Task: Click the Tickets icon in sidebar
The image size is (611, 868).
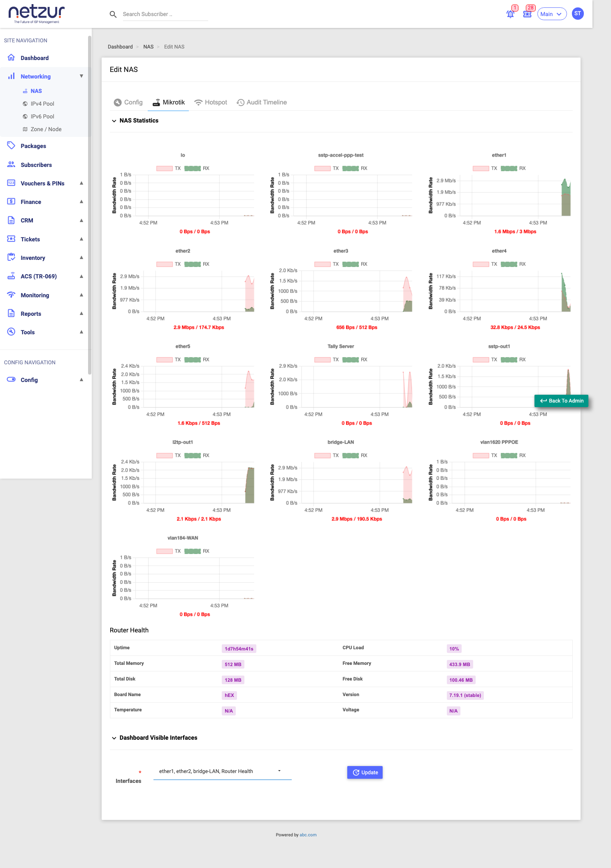Action: 12,239
